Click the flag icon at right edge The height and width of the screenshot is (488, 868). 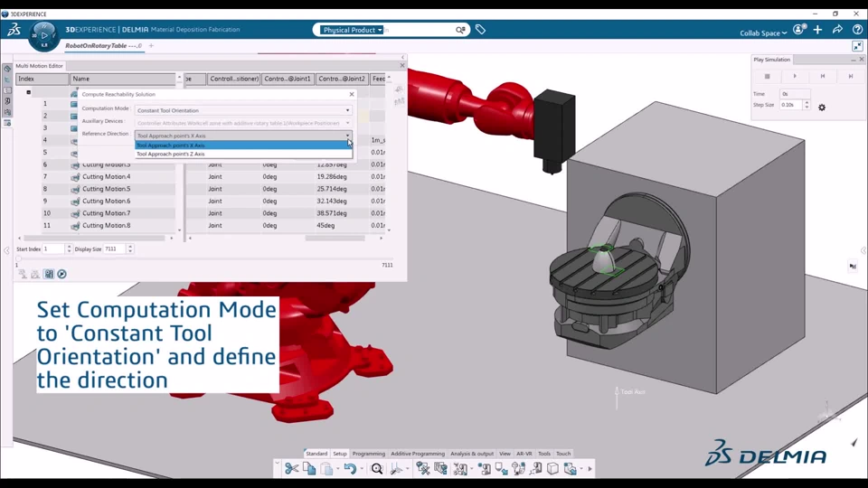[853, 266]
